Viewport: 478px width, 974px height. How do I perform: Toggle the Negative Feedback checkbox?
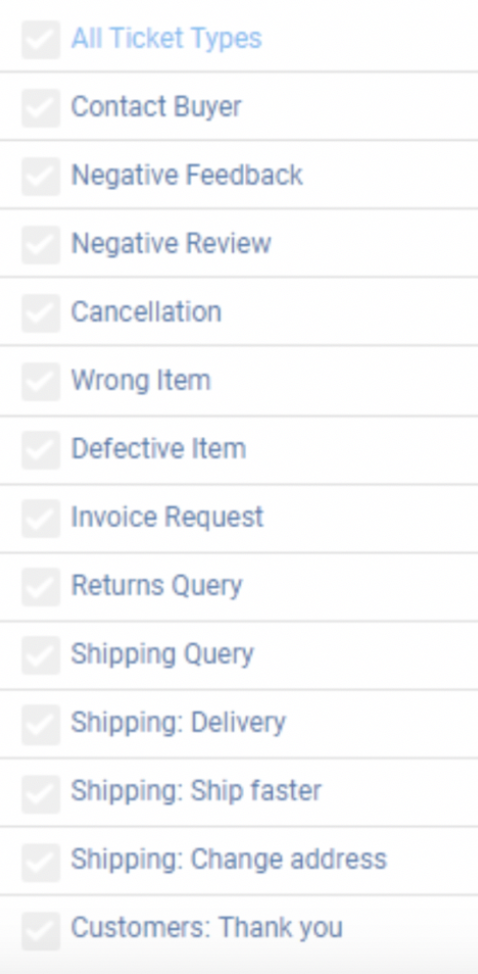point(41,176)
